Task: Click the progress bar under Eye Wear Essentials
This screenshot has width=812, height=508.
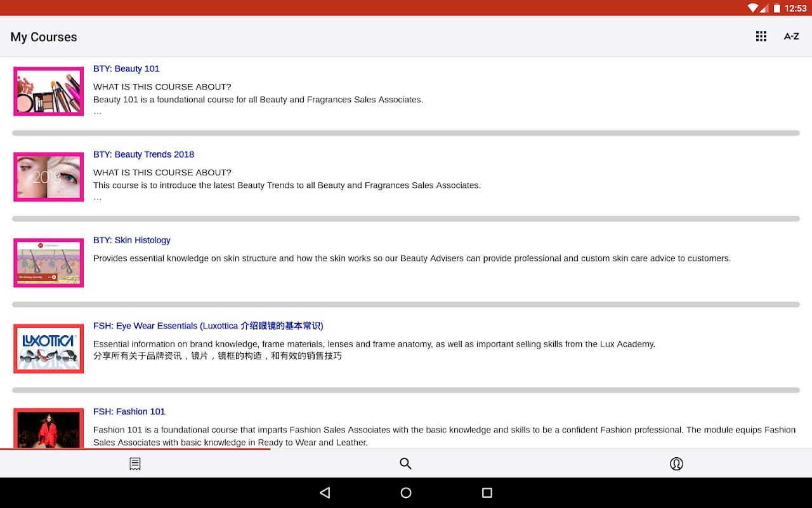Action: pos(406,391)
